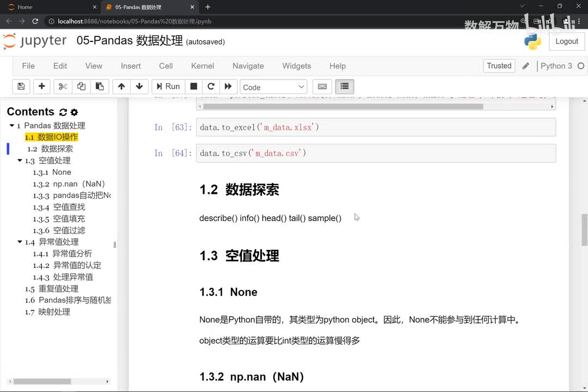Click inside cell data.to_csv('m_data.csv')
The height and width of the screenshot is (392, 588).
coord(376,153)
